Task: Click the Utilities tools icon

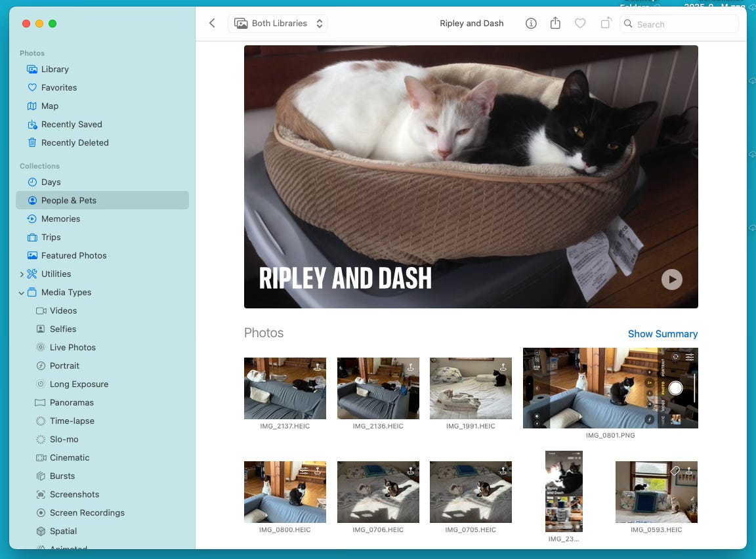Action: 32,274
